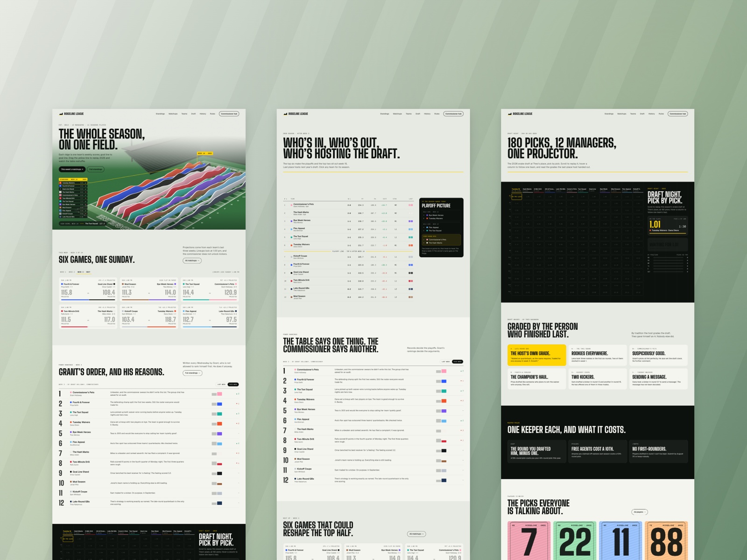Open Taxi Squad vs Commissioner's Pets card on home page
The image size is (747, 560).
point(210,289)
